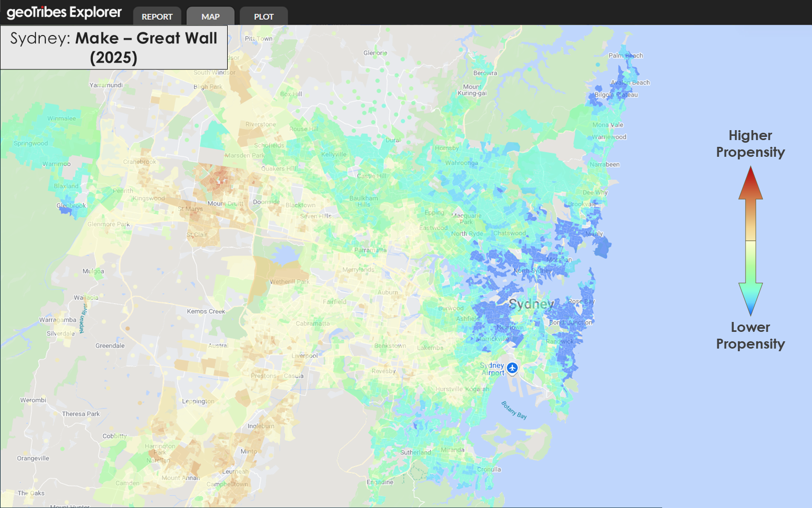Click the middle of the propensity legend gradient
Screen dimensions: 812x508
click(750, 241)
